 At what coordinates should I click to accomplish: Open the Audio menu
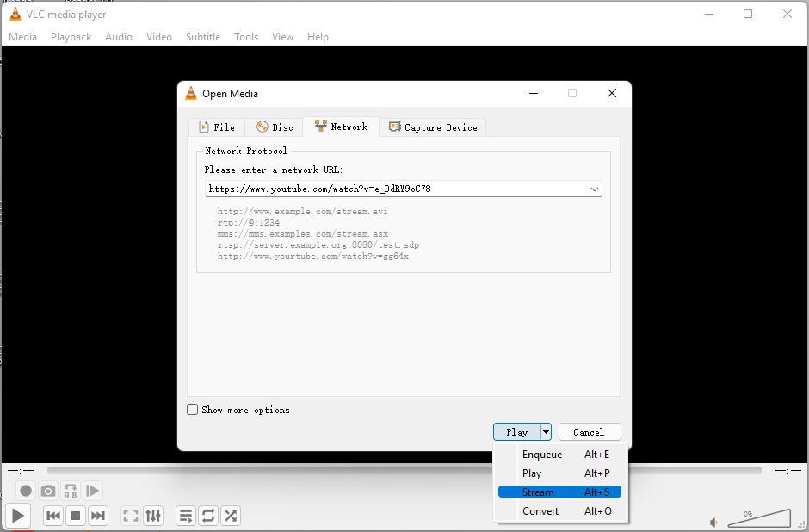119,37
